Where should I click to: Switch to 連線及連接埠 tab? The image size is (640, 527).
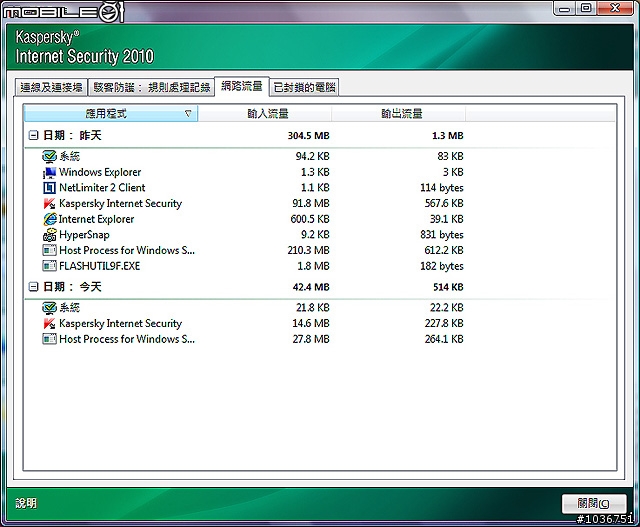pyautogui.click(x=51, y=87)
